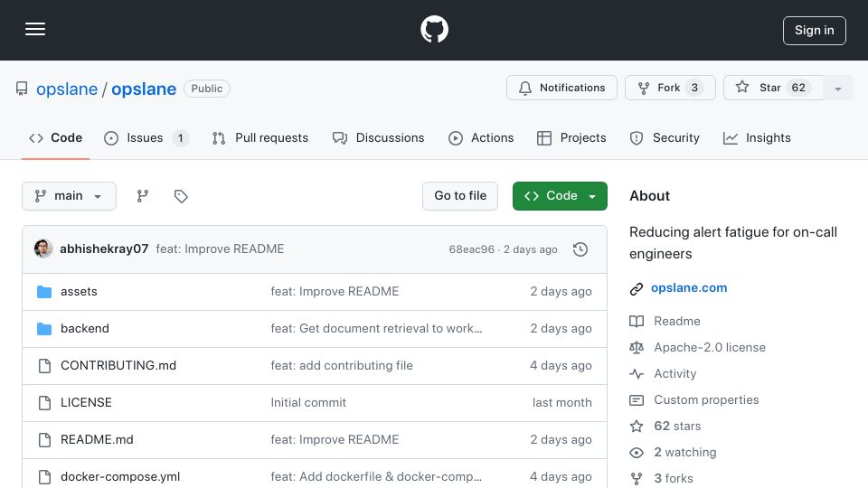Screen dimensions: 868x488
Task: Open repository Activity link
Action: pyautogui.click(x=675, y=374)
